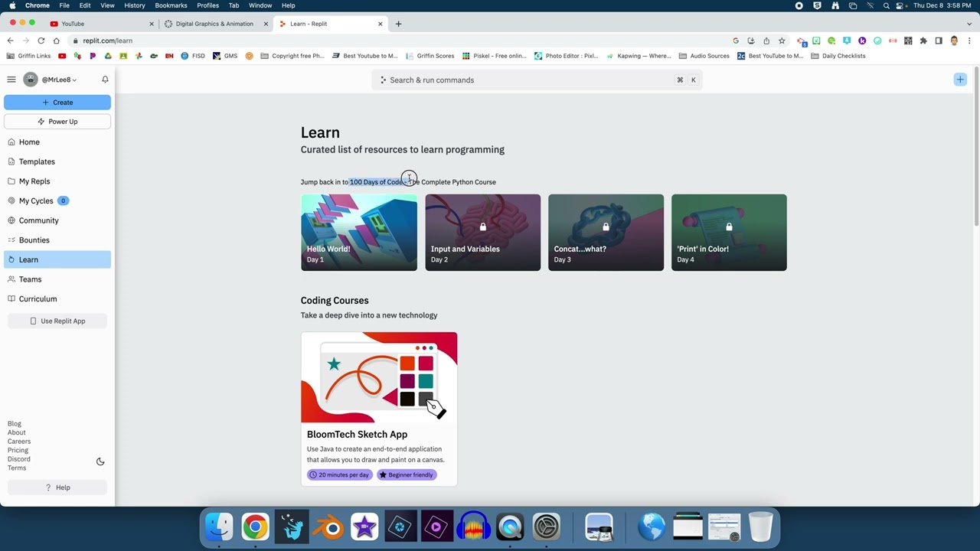
Task: Open the Chrome extensions puzzle icon
Action: coord(923,41)
